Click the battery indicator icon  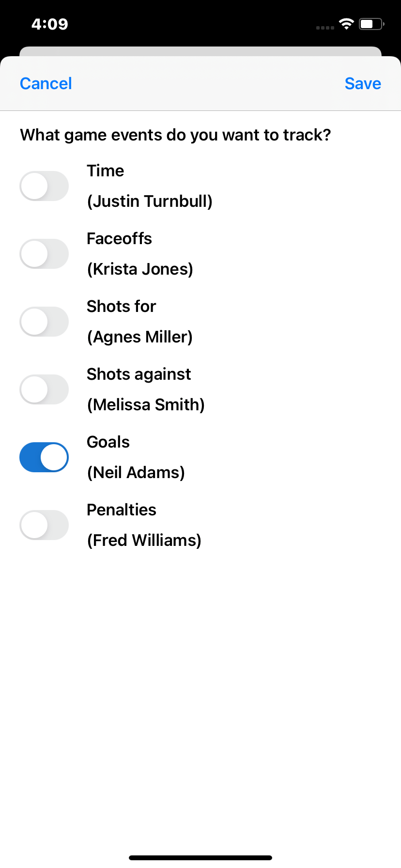pyautogui.click(x=371, y=24)
